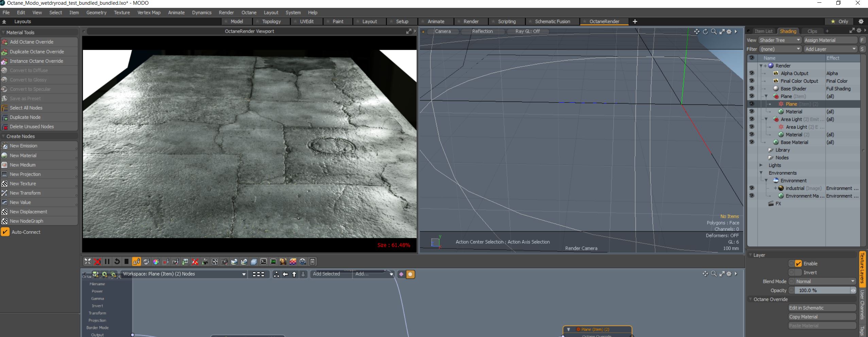The image size is (868, 337).
Task: Toggle the Auto-Connect checkbox
Action: [x=5, y=232]
